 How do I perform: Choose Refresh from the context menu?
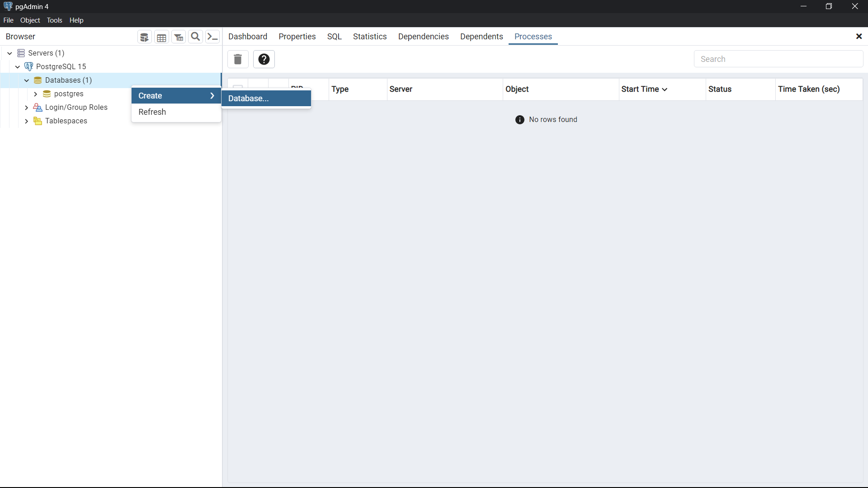coord(176,112)
